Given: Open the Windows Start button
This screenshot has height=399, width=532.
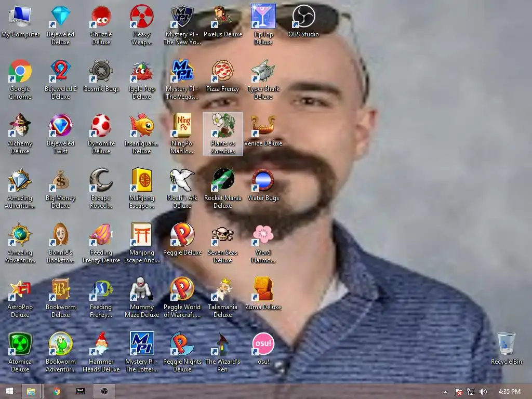Looking at the screenshot, I should tap(9, 391).
